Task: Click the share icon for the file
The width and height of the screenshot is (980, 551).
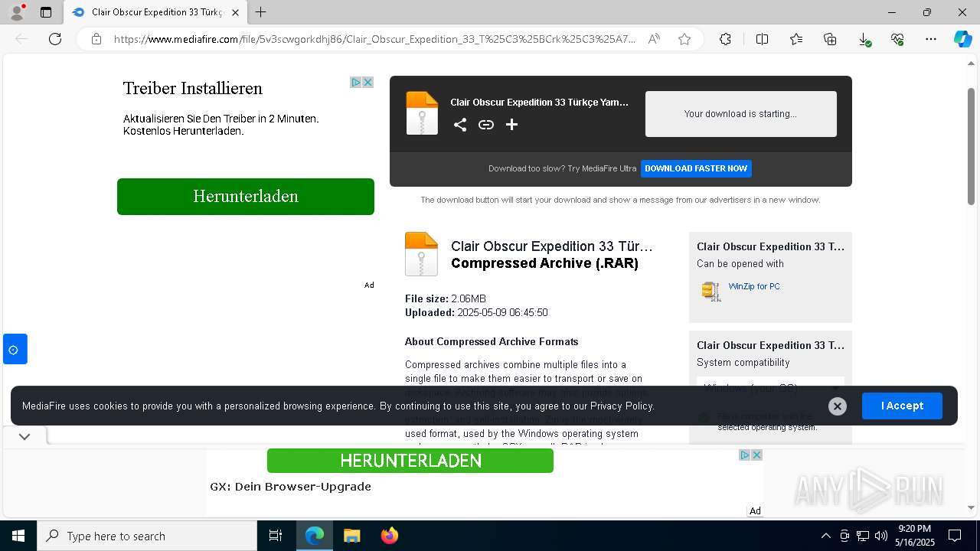Action: click(x=460, y=125)
